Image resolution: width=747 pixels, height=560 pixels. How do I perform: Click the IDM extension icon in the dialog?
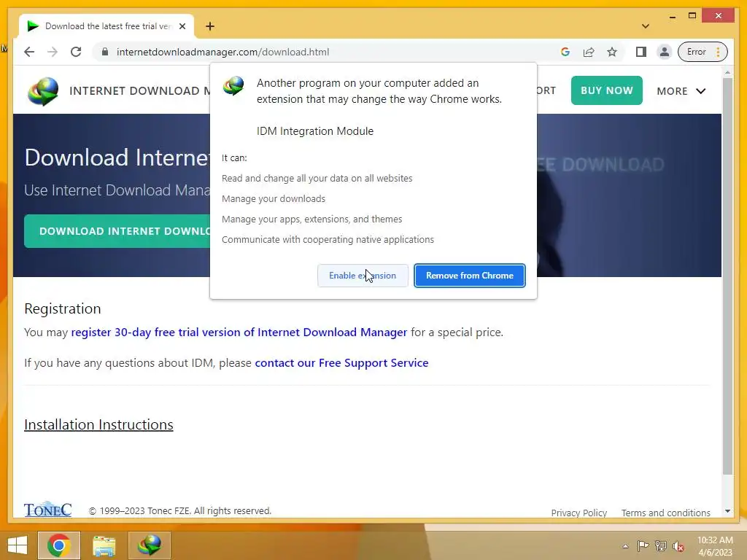coord(234,86)
